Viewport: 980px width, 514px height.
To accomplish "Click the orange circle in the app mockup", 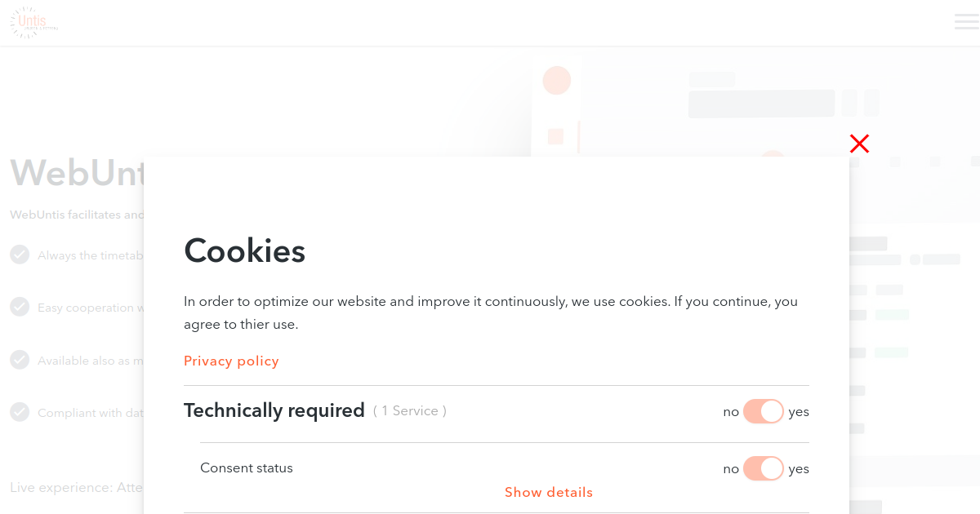I will pos(557,80).
